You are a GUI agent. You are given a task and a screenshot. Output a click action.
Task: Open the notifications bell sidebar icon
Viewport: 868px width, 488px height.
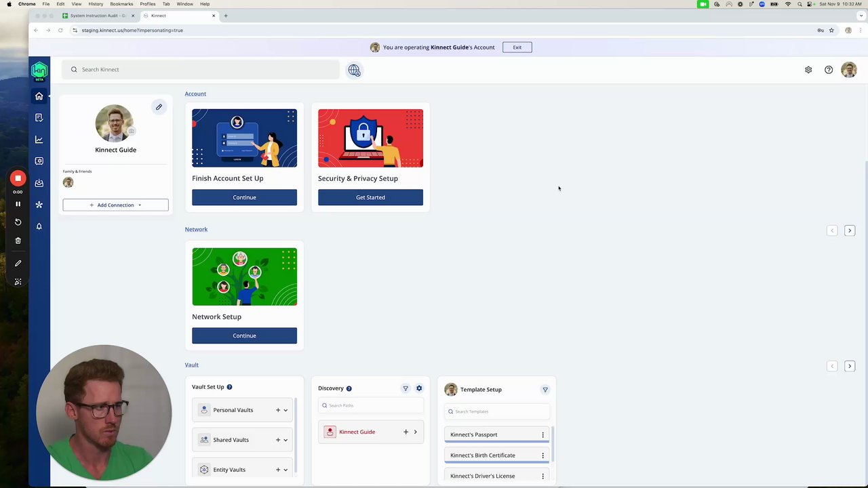39,226
